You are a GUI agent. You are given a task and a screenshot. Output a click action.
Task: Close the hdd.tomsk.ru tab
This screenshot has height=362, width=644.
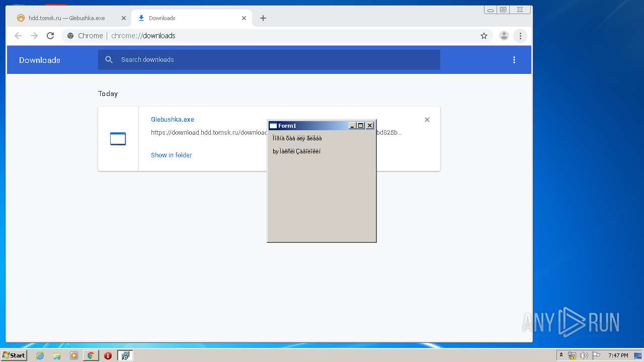coord(124,18)
